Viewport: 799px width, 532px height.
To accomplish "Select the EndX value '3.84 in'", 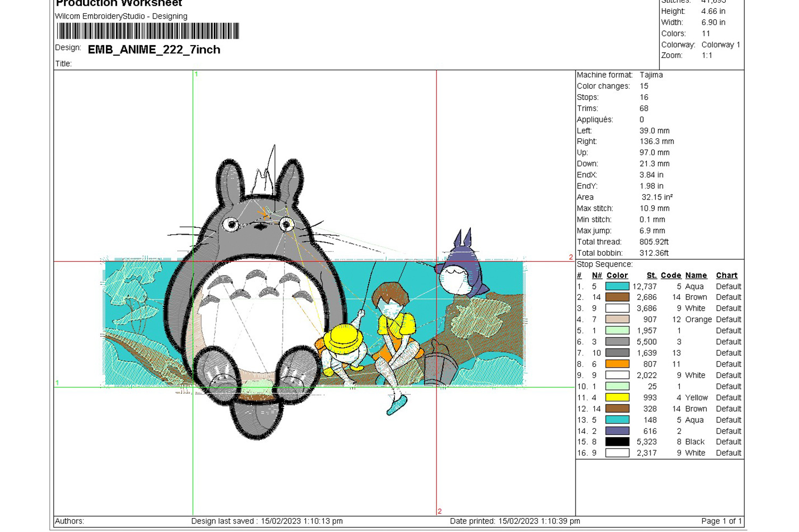I will click(x=651, y=175).
